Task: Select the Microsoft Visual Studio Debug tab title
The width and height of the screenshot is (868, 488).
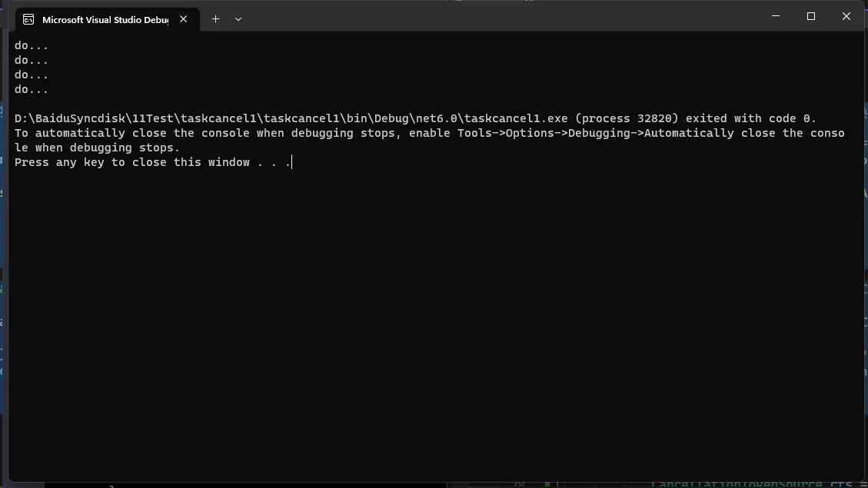Action: click(x=105, y=20)
